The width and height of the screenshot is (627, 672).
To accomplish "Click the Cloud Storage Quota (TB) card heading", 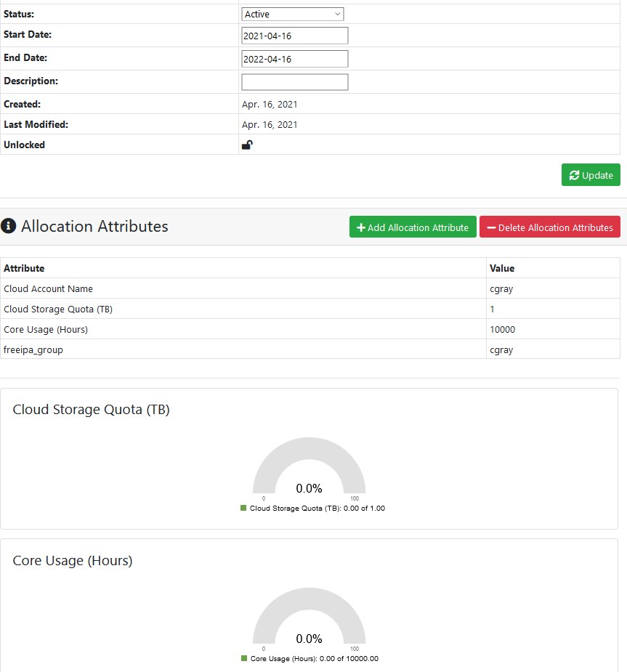I will point(92,410).
